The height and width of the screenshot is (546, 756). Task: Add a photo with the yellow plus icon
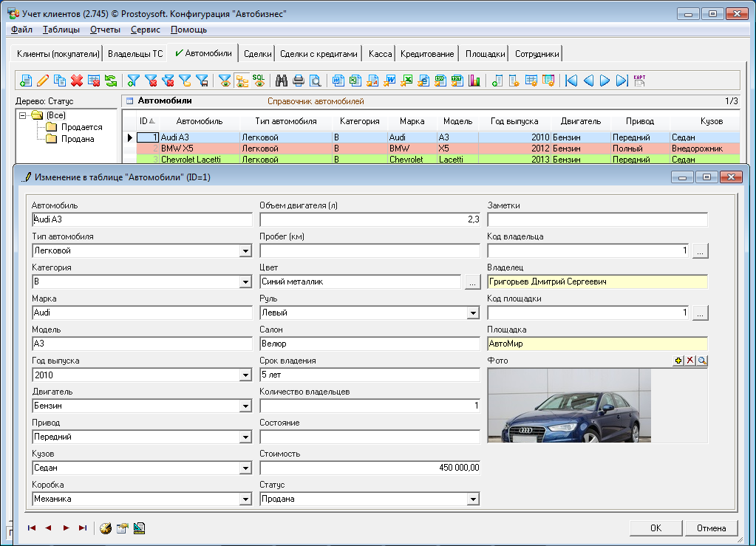[679, 361]
